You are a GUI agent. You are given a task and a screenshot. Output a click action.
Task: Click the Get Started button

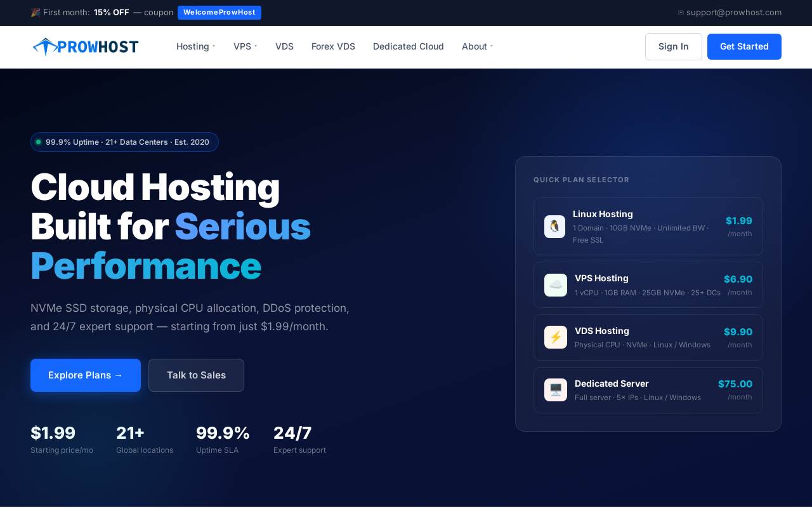(x=744, y=46)
